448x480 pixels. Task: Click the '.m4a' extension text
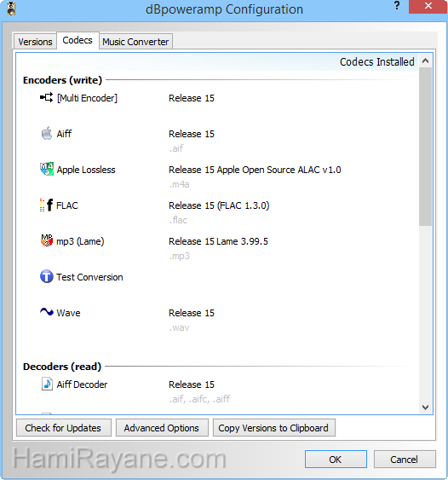point(180,184)
